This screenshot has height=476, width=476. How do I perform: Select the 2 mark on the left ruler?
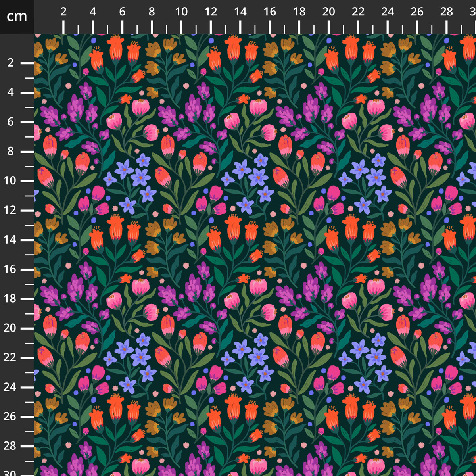11,63
